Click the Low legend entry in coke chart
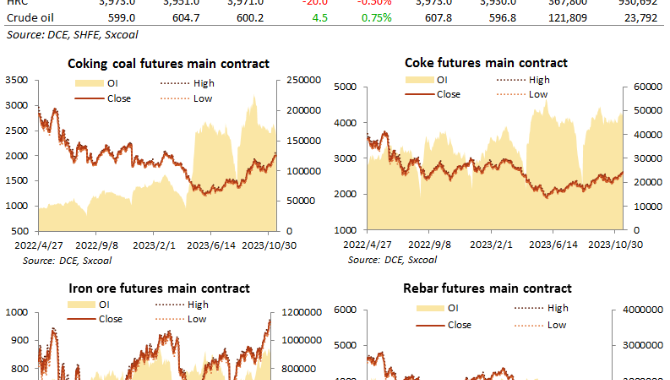 [x=522, y=94]
